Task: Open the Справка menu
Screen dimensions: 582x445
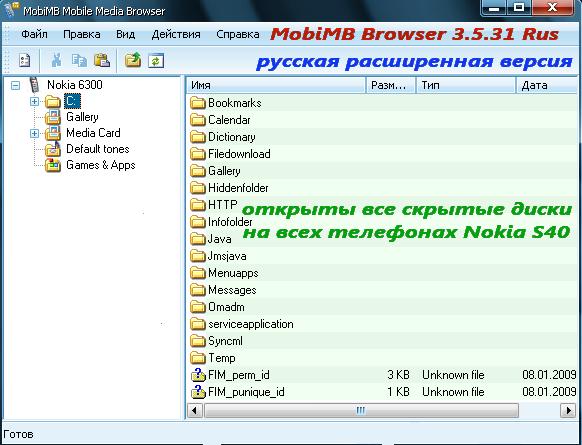Action: coord(238,35)
